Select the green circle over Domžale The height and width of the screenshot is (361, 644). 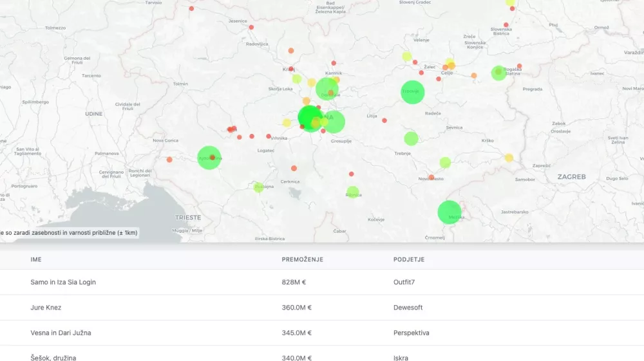(327, 88)
